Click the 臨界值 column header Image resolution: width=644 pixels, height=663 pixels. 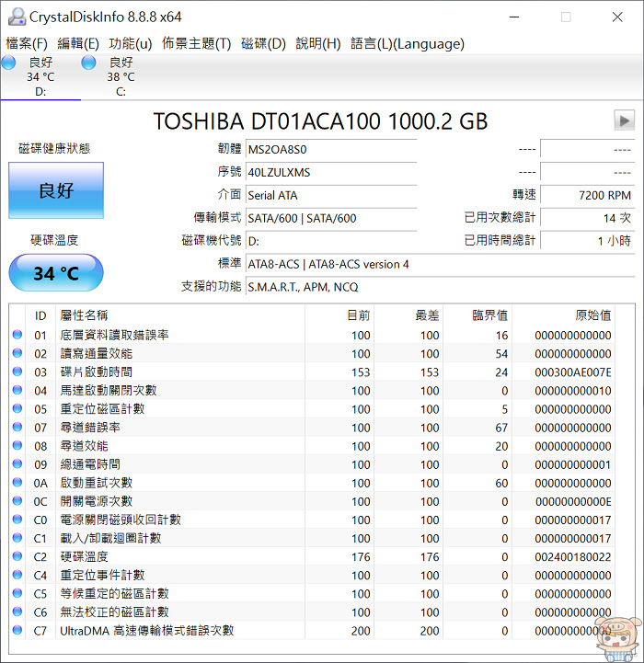[477, 315]
